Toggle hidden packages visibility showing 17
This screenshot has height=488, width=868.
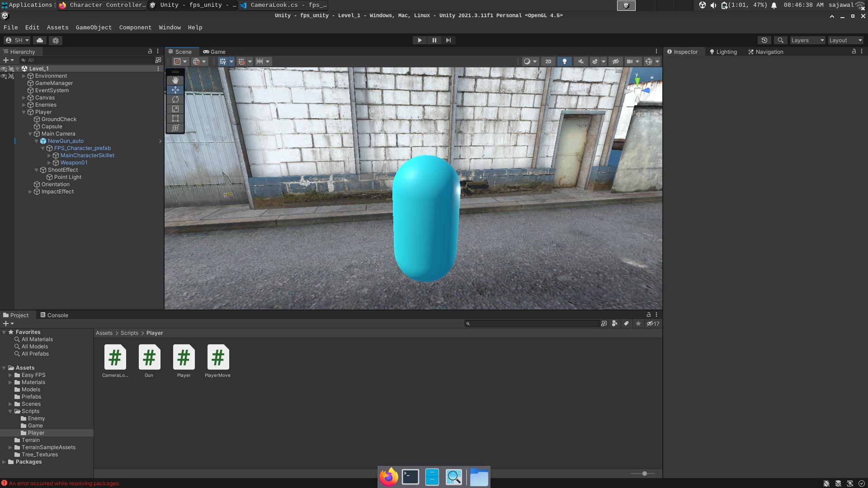coord(653,324)
